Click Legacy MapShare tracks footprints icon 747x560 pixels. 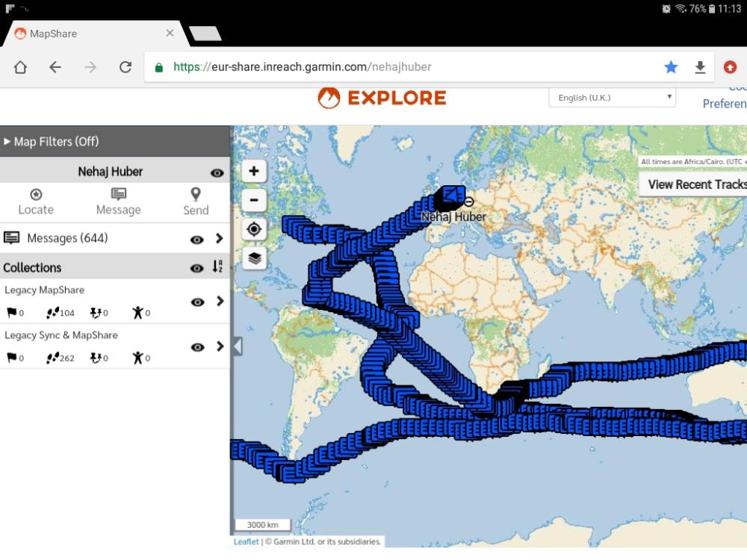[52, 312]
